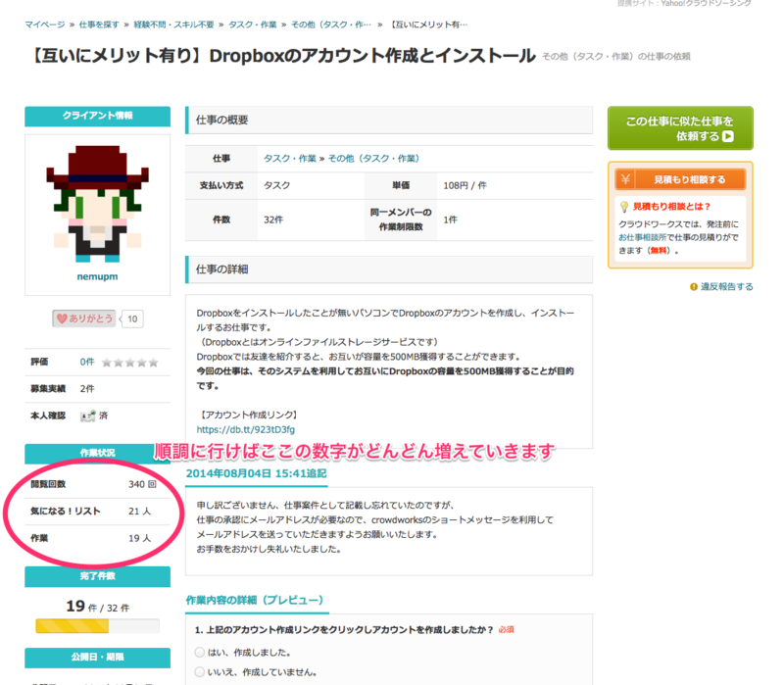This screenshot has height=685, width=784.
Task: Click the 見積もり相談する orange button
Action: [x=680, y=179]
